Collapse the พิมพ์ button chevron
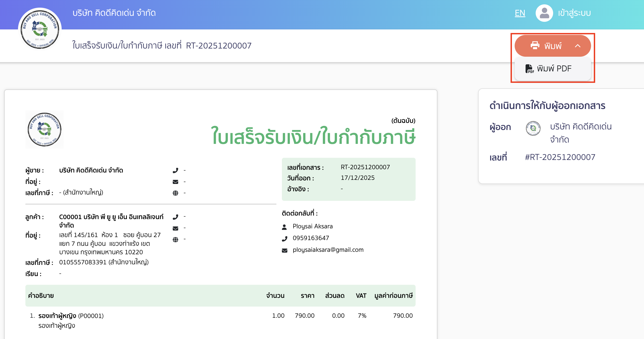This screenshot has height=339, width=644. pos(578,46)
